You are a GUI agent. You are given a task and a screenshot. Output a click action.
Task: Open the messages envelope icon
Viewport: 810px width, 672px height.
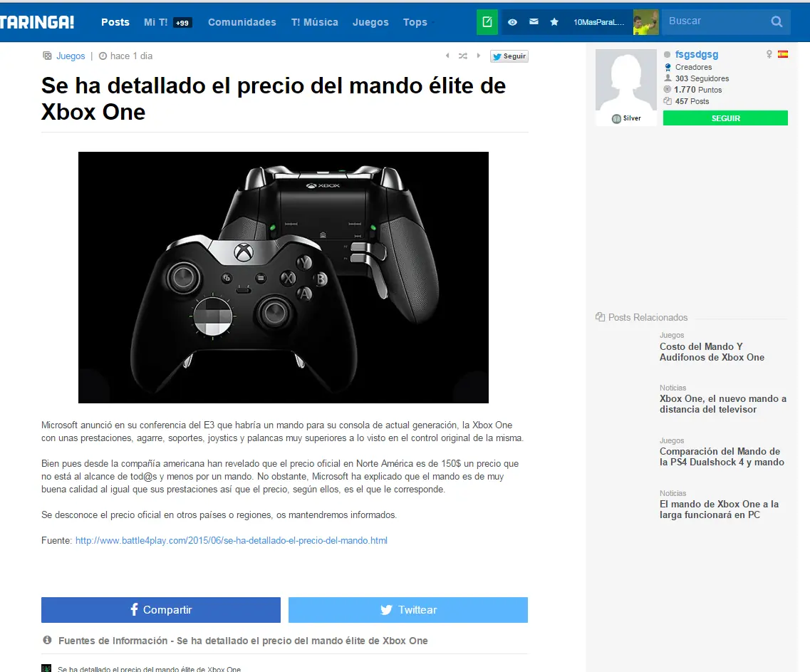pos(534,21)
